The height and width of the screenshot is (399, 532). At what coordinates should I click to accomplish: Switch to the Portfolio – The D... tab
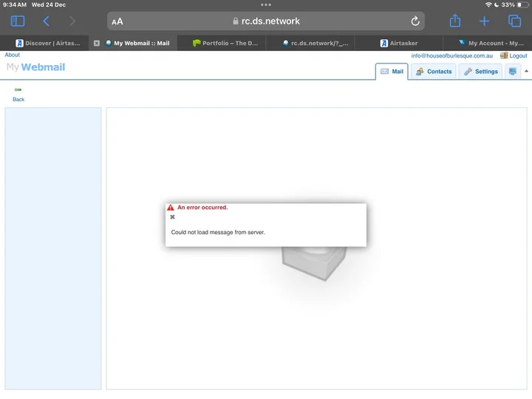222,43
